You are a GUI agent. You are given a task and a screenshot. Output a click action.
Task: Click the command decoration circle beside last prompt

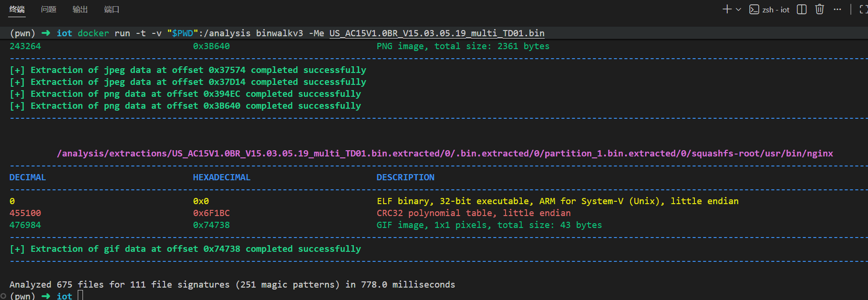point(3,296)
